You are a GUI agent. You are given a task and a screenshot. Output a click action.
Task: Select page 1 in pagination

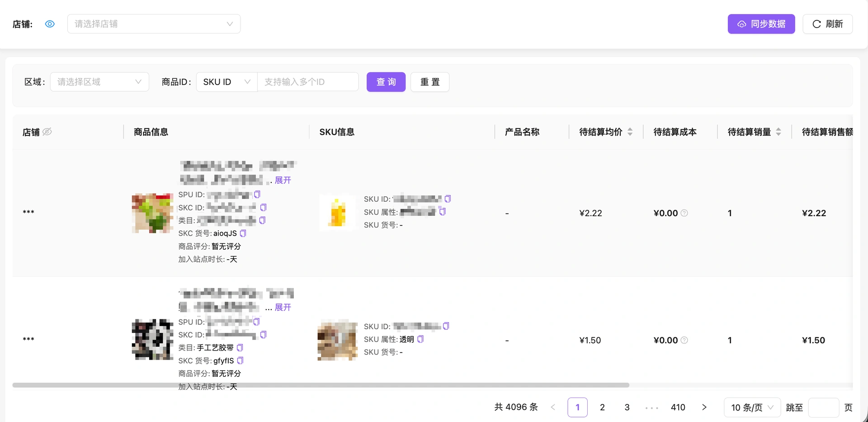577,407
